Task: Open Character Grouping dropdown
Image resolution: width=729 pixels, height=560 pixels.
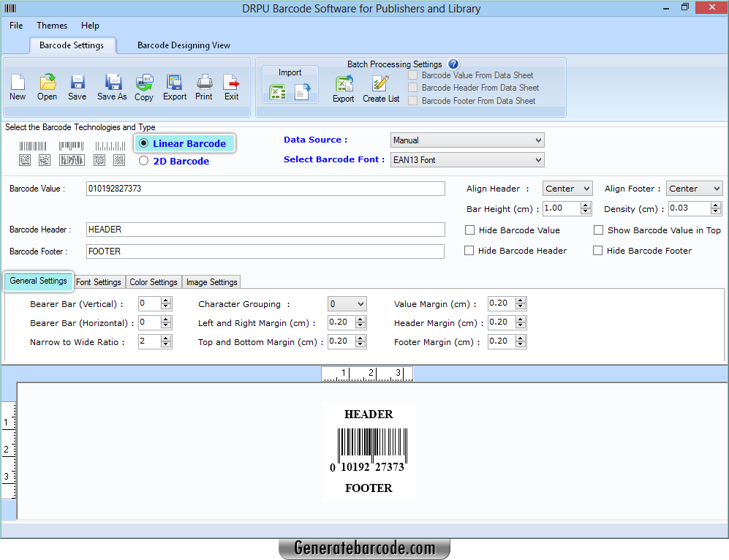Action: click(x=347, y=304)
